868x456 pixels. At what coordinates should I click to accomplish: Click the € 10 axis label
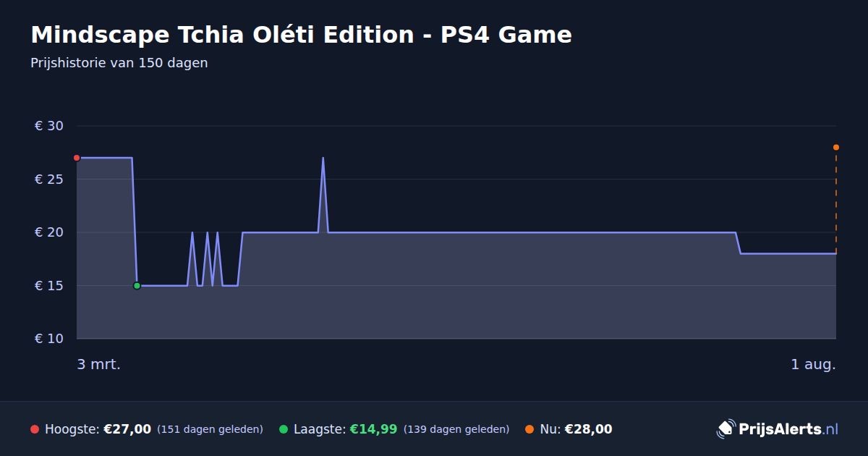point(49,339)
